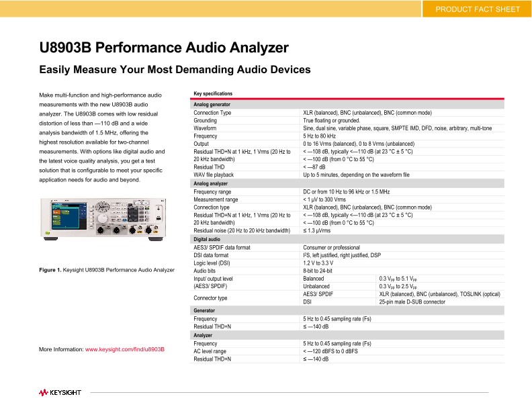Screen dimensions: 532x411
Task: Click the DSI data format label
Action: click(211, 255)
